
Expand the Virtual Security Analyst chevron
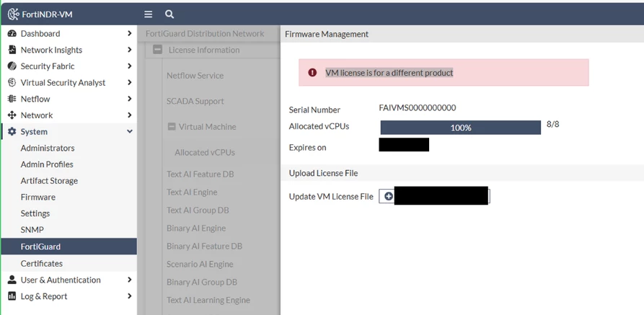click(129, 83)
